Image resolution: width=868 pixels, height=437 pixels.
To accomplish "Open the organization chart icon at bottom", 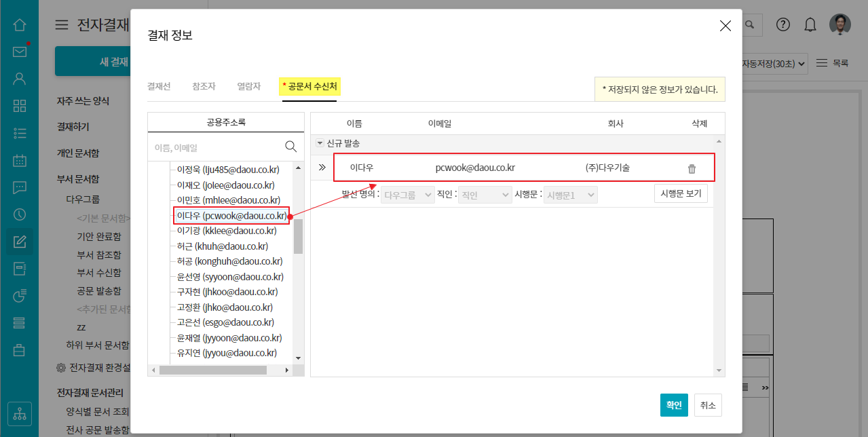I will coord(20,413).
